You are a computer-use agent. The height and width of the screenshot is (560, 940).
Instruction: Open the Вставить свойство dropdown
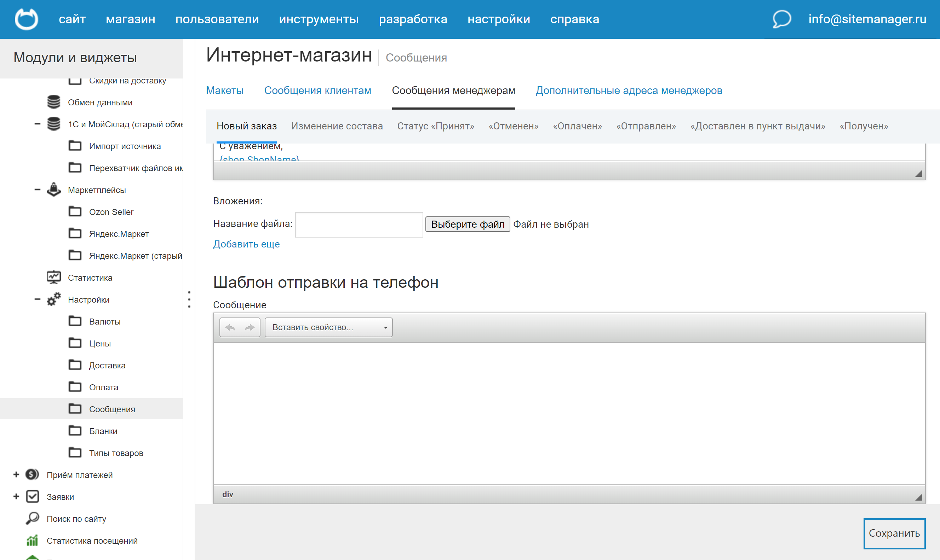coord(328,327)
